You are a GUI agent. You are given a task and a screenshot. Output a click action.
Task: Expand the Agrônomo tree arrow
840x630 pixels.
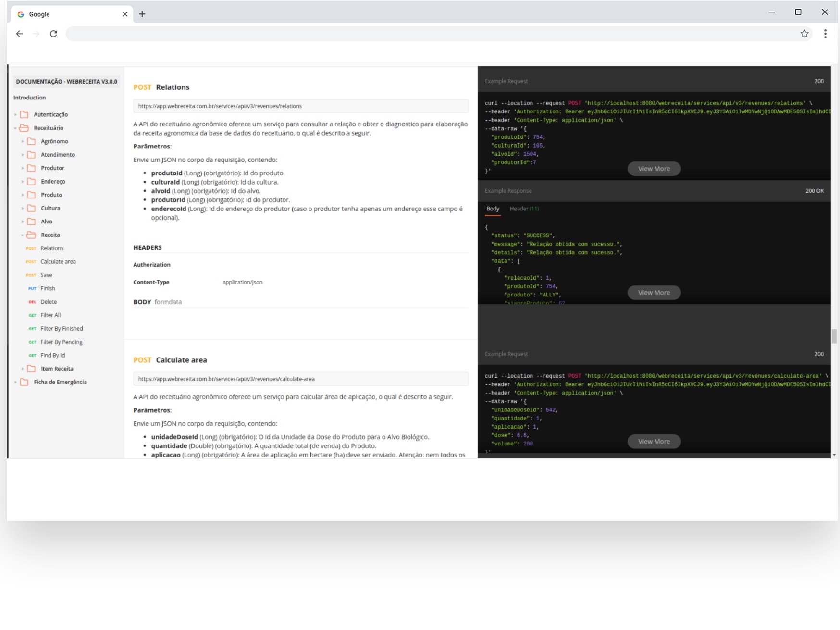(x=23, y=141)
